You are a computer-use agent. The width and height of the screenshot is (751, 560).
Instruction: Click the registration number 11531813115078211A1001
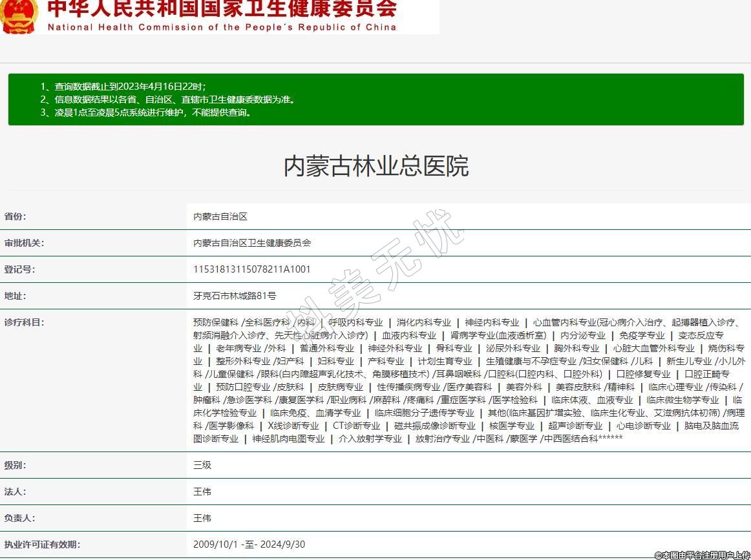point(251,269)
